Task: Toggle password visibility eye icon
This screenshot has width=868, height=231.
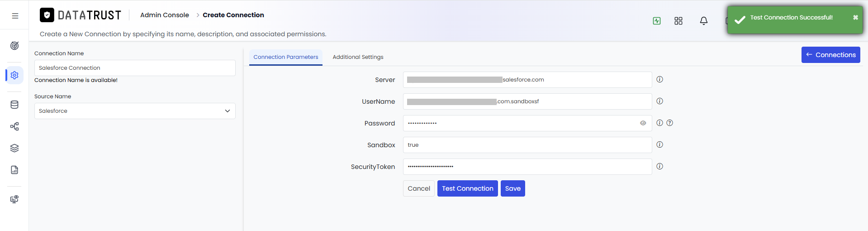Action: pos(643,123)
